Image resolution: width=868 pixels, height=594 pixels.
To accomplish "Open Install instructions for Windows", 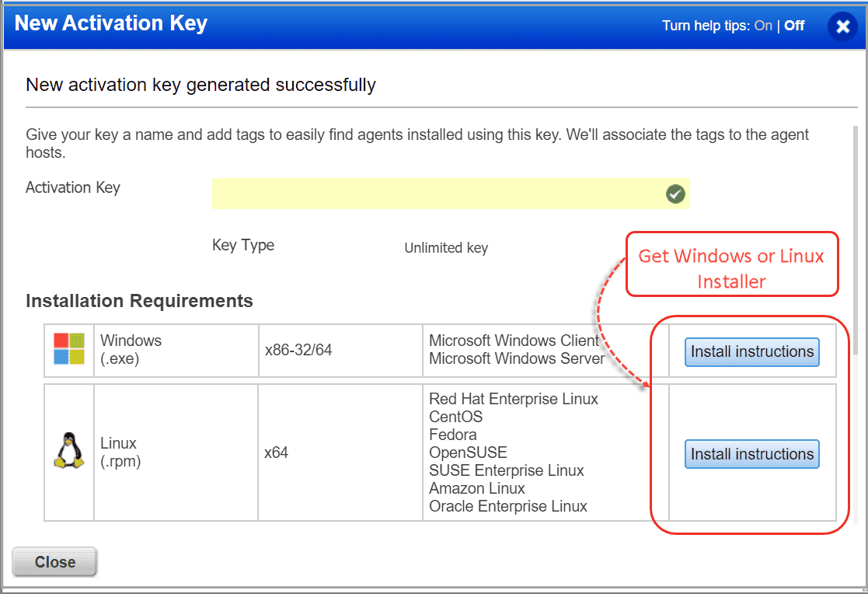I will tap(751, 351).
